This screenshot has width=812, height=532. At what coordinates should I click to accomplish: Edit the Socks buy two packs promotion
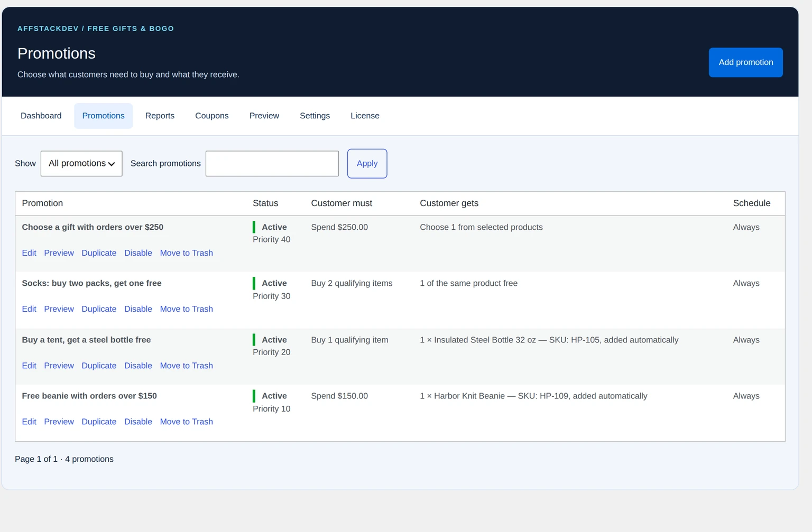point(29,309)
